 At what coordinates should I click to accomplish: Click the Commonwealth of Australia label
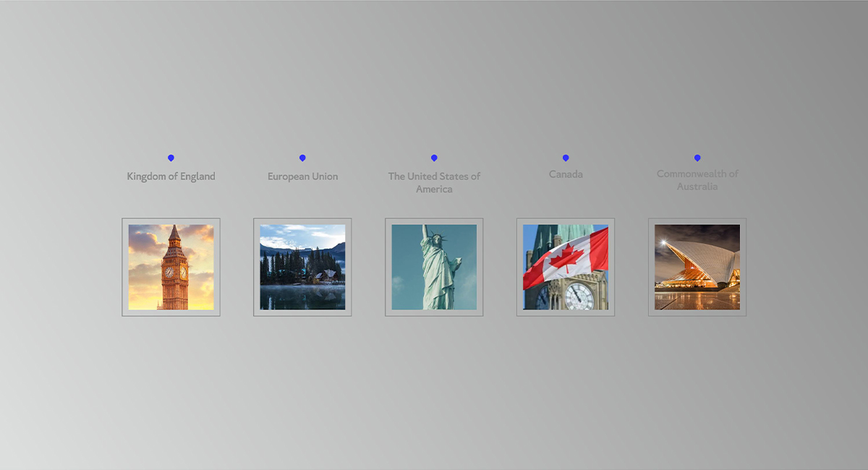tap(697, 180)
